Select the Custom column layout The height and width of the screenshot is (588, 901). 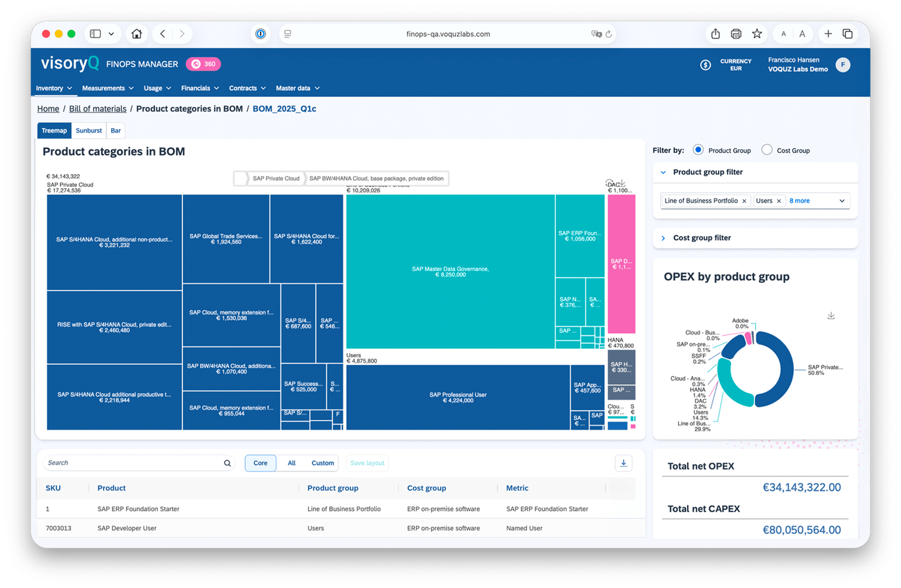(322, 463)
